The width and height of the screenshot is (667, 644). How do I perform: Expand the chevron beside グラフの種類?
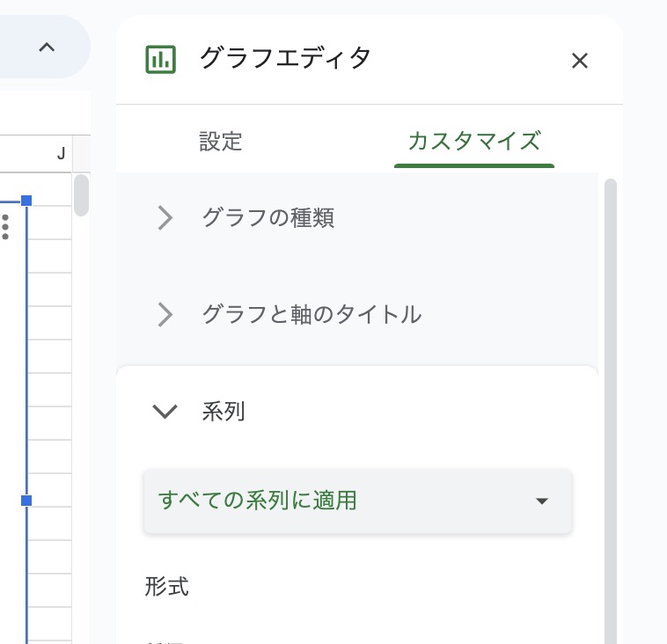pyautogui.click(x=165, y=217)
